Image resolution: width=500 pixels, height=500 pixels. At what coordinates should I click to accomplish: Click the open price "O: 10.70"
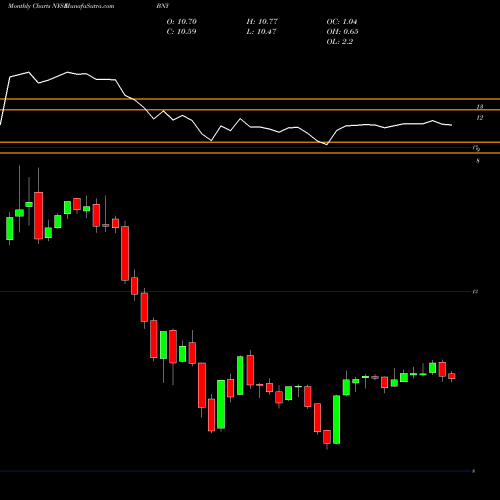[182, 22]
